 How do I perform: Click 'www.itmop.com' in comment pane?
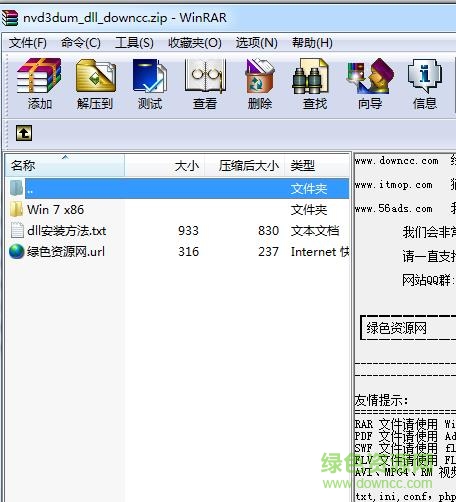coord(393,185)
